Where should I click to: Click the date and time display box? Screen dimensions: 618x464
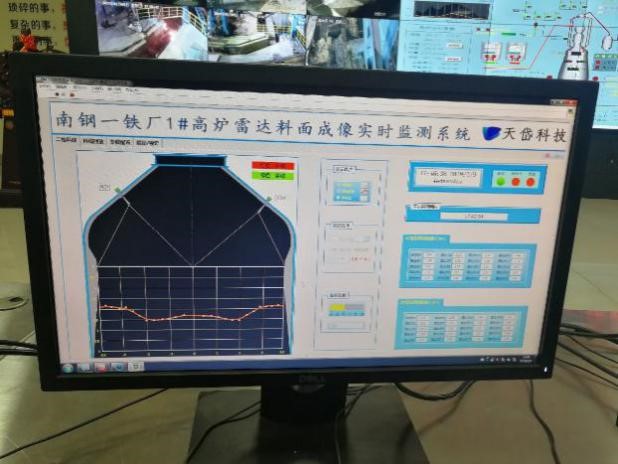tap(448, 177)
